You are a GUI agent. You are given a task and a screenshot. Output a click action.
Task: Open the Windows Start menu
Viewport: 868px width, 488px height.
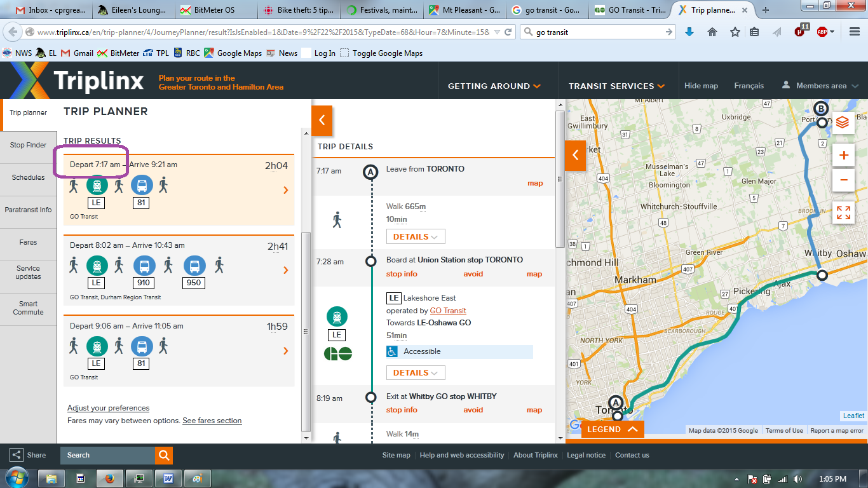(16, 478)
